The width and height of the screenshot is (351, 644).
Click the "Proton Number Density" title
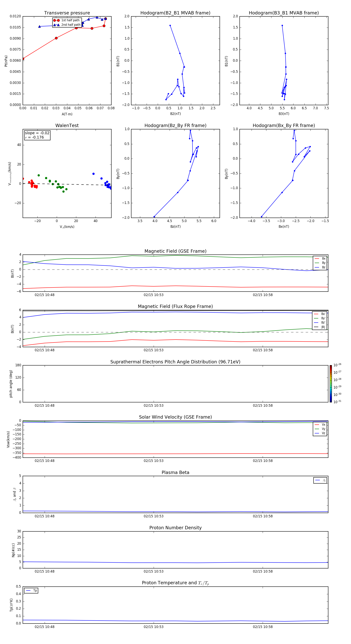coord(175,528)
